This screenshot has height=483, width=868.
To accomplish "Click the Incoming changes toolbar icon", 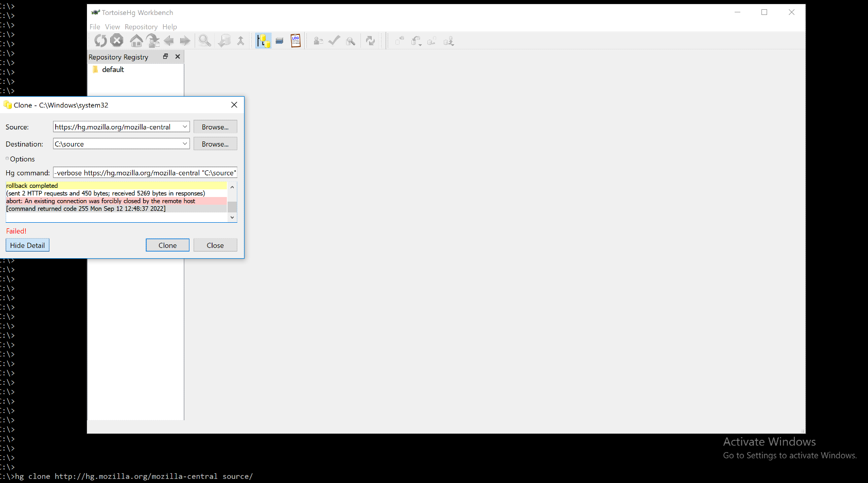I will pos(400,41).
